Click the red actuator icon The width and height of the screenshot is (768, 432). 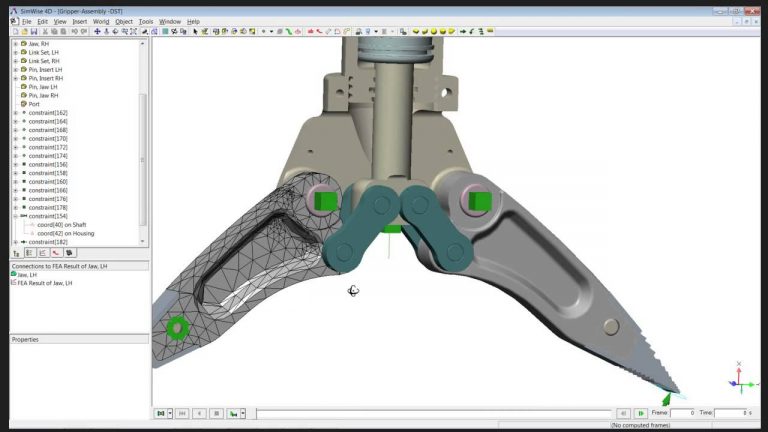point(319,31)
